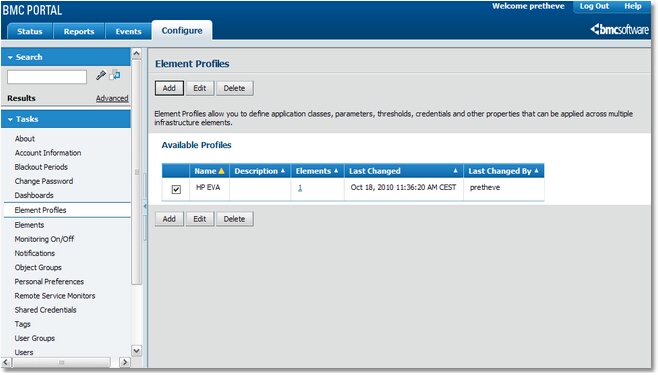
Task: Click the top Delete button
Action: (x=234, y=88)
